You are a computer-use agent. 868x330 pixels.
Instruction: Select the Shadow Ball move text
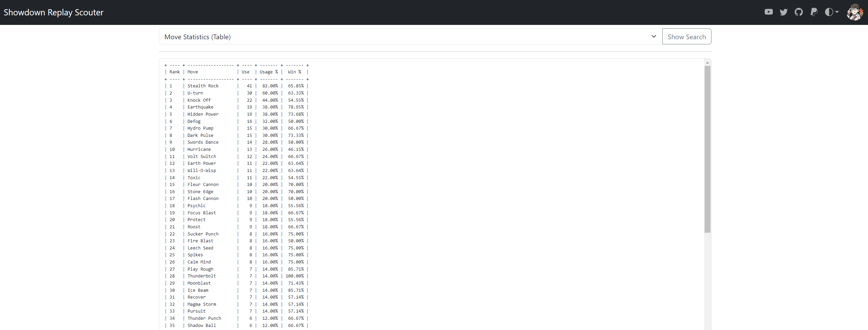click(x=202, y=326)
